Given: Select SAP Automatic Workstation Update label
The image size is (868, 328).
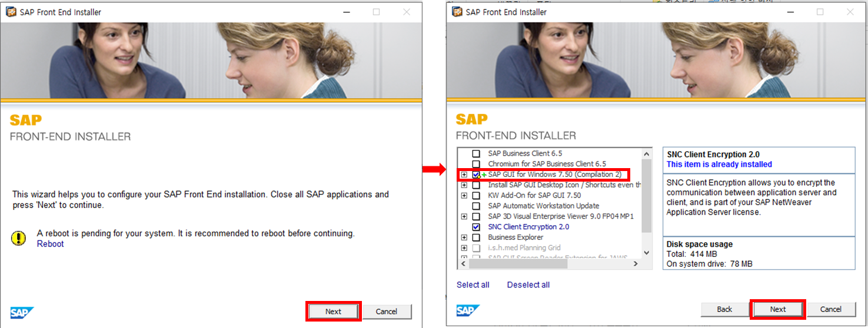Looking at the screenshot, I should 544,206.
